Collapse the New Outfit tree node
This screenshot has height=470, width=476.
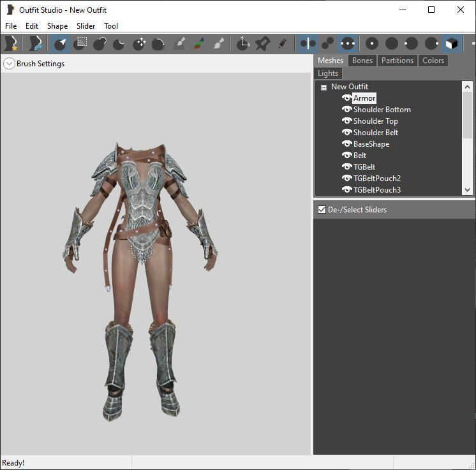[x=324, y=87]
